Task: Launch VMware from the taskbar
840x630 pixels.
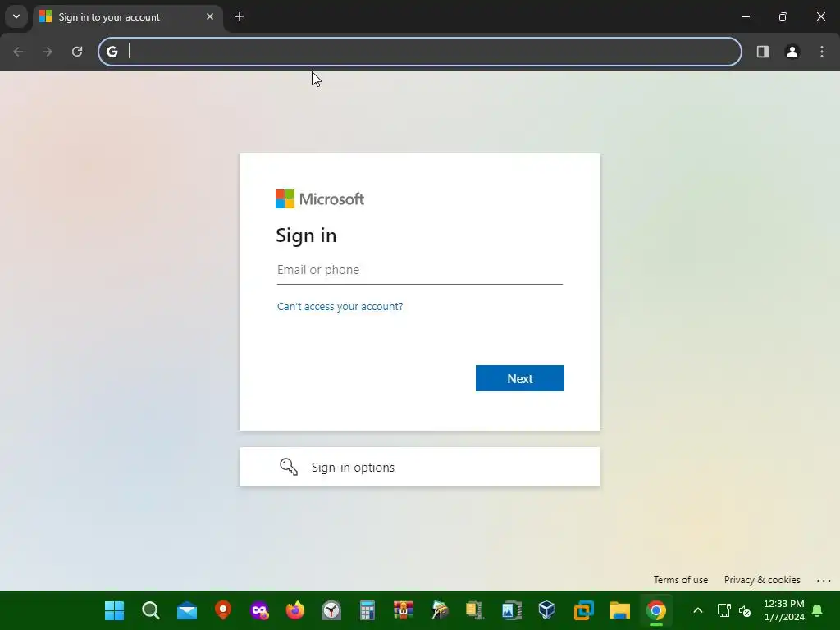Action: click(x=583, y=610)
